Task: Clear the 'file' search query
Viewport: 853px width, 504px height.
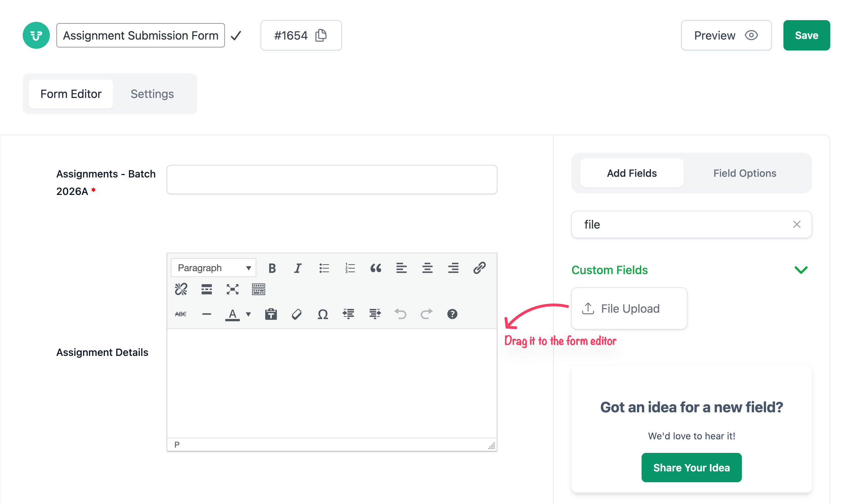Action: pyautogui.click(x=797, y=225)
